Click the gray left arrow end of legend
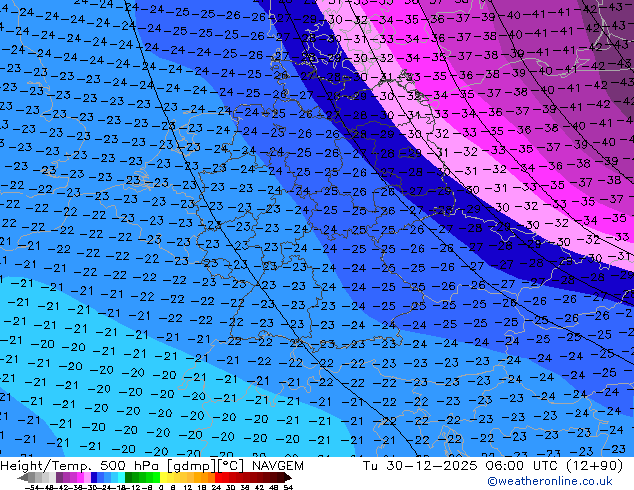This screenshot has height=490, width=634. tap(23, 477)
